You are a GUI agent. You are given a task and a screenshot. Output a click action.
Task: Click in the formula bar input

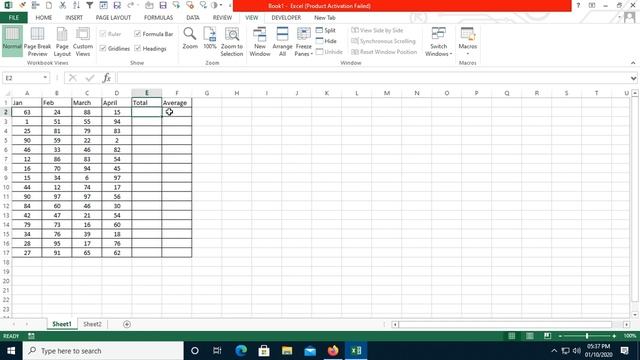click(373, 78)
